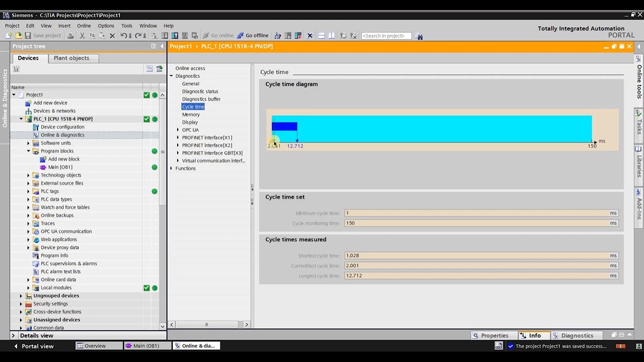
Task: Click the Start CPU icon
Action: (x=288, y=36)
